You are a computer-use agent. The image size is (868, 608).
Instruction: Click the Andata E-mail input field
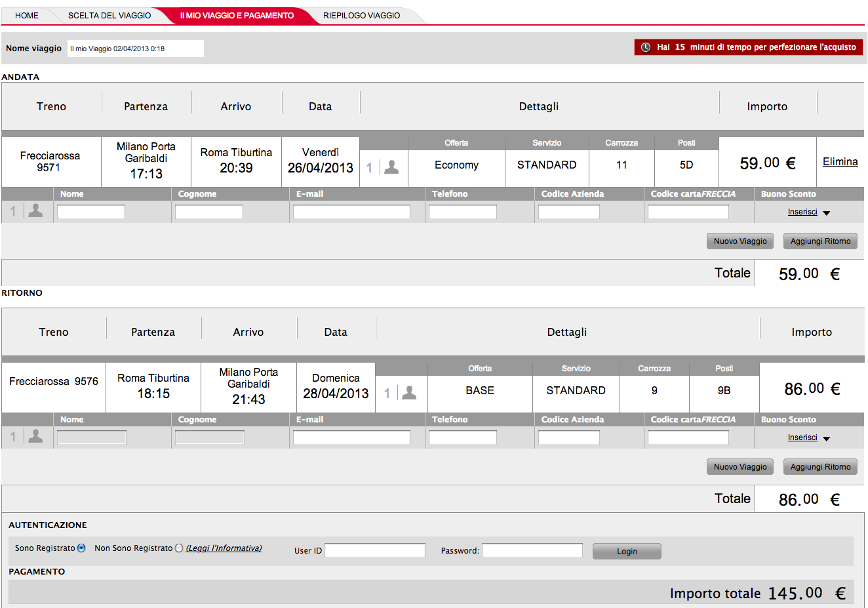351,212
